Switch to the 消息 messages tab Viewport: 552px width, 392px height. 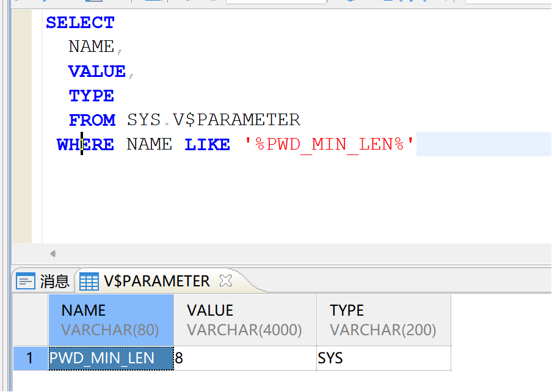(x=43, y=281)
